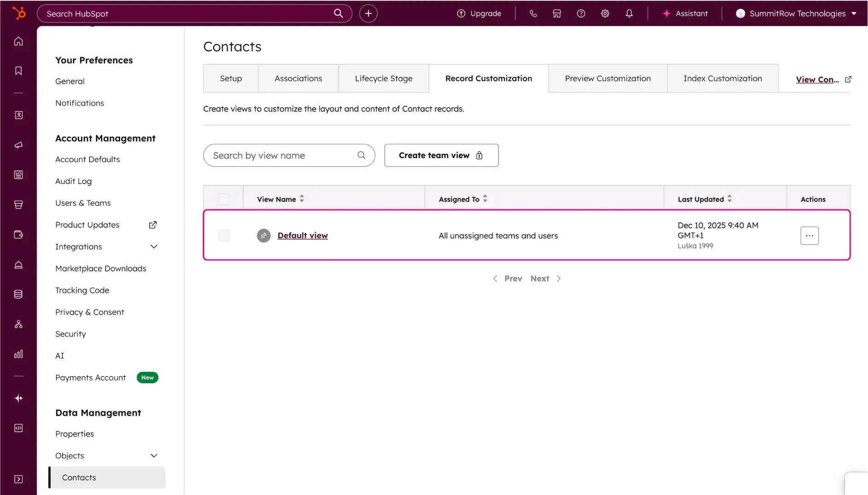868x495 pixels.
Task: Open the SummitRow Technologies account dropdown
Action: 797,13
